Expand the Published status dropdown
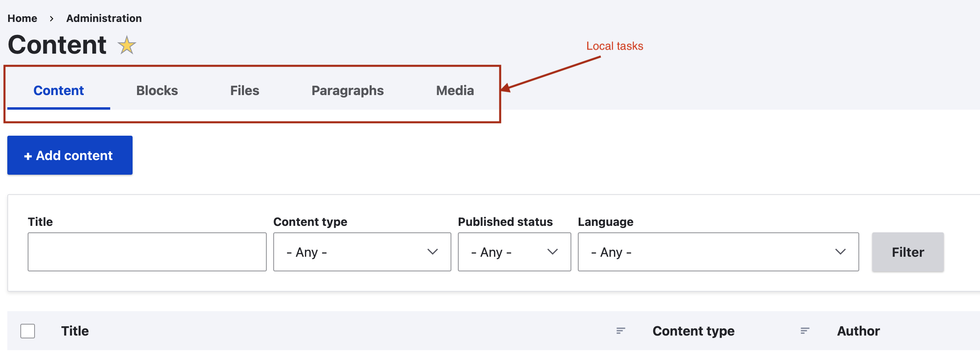 (x=514, y=252)
